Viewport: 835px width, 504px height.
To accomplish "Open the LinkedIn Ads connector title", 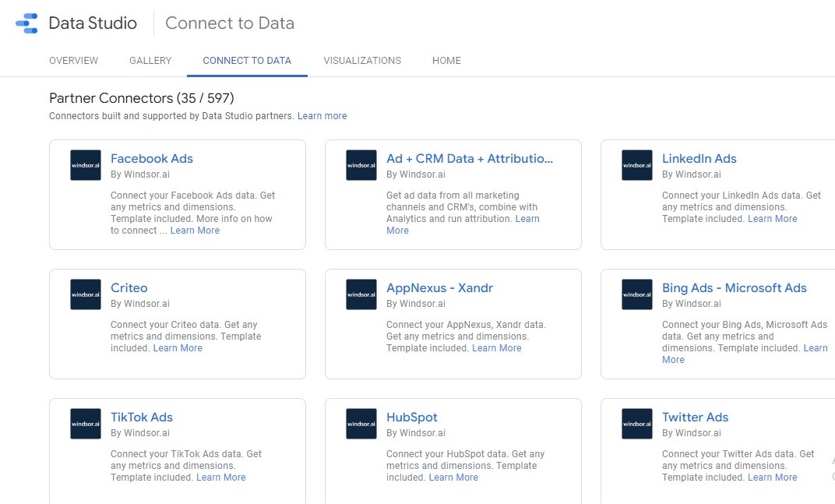I will tap(699, 159).
